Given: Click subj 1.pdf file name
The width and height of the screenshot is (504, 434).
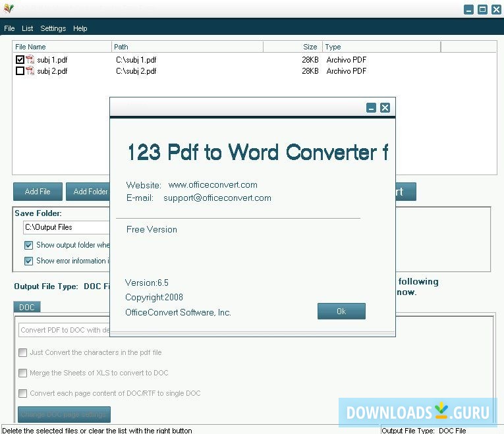Looking at the screenshot, I should tap(52, 60).
